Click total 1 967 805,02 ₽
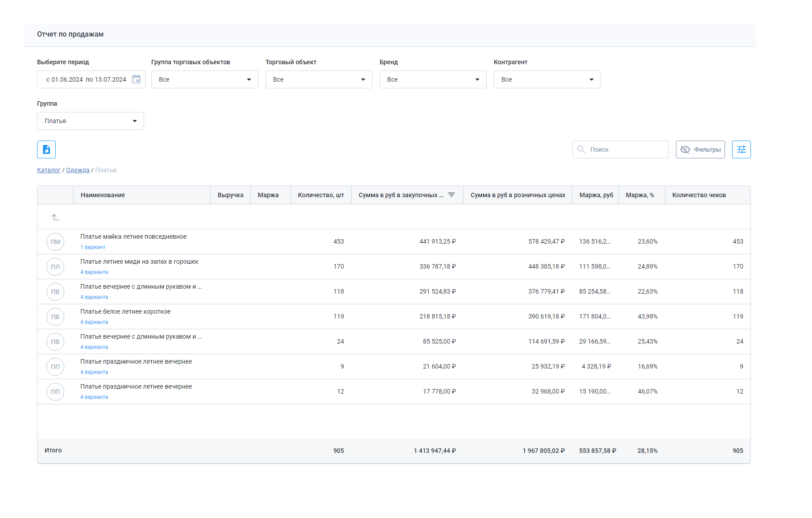812x518 pixels. pyautogui.click(x=544, y=451)
